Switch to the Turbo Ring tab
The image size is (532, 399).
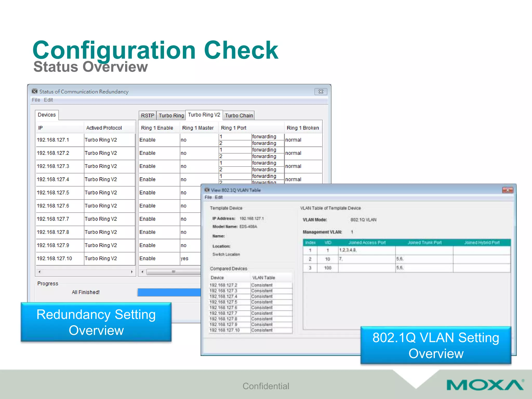(x=171, y=116)
